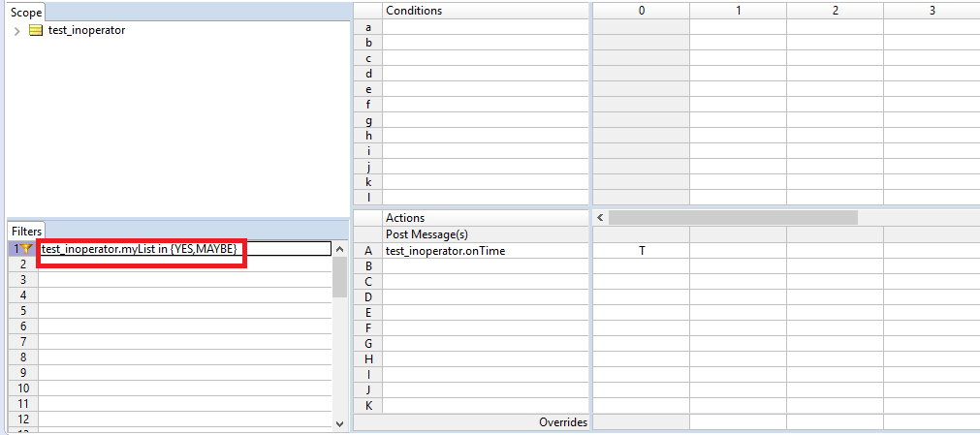Click rule column 3 header
This screenshot has width=980, height=435.
(932, 11)
